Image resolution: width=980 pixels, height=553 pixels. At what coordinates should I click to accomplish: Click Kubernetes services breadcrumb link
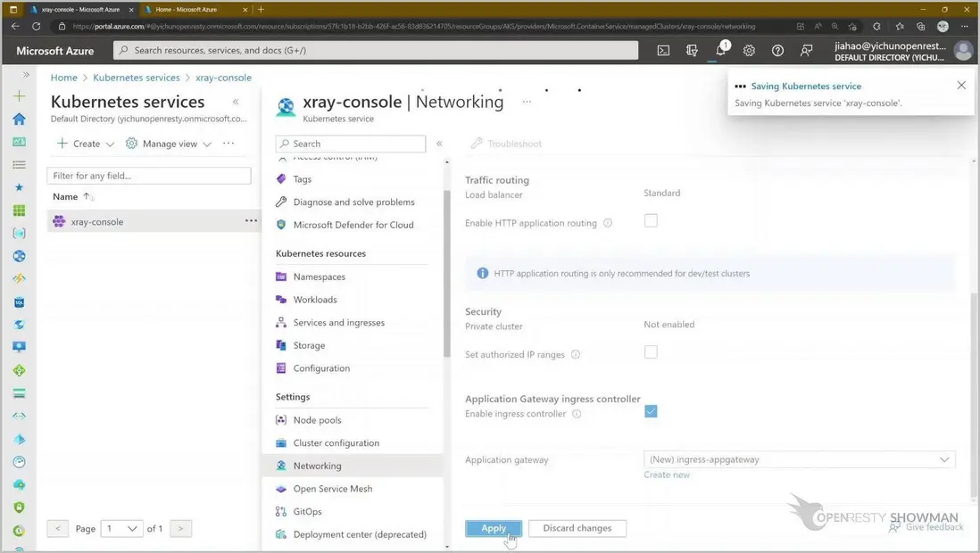[x=137, y=78]
